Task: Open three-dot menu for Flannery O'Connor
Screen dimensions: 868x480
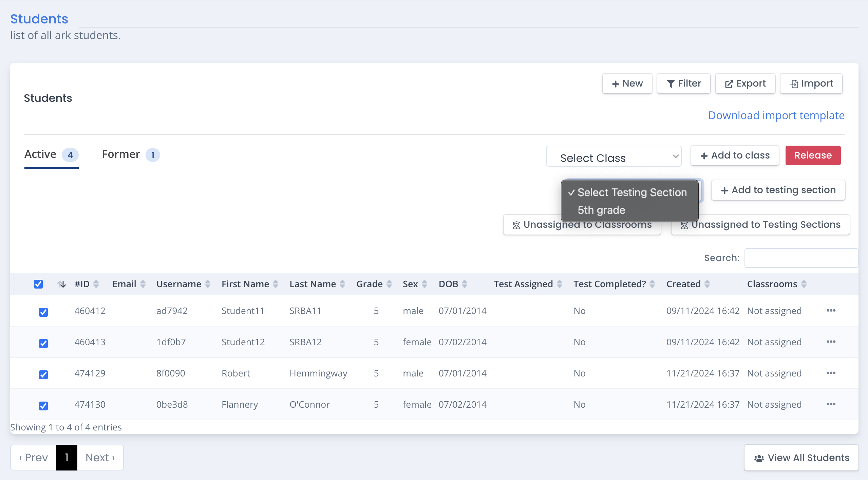Action: click(831, 404)
